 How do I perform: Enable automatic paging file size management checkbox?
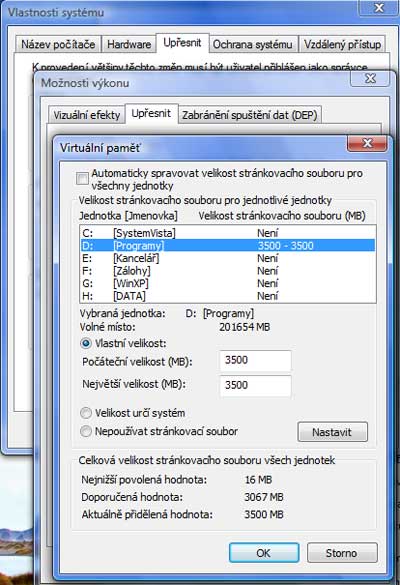(x=82, y=178)
